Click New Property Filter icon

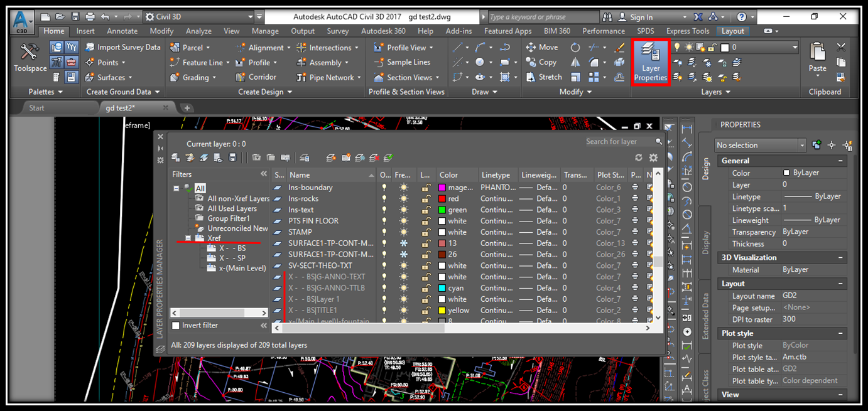(x=256, y=157)
